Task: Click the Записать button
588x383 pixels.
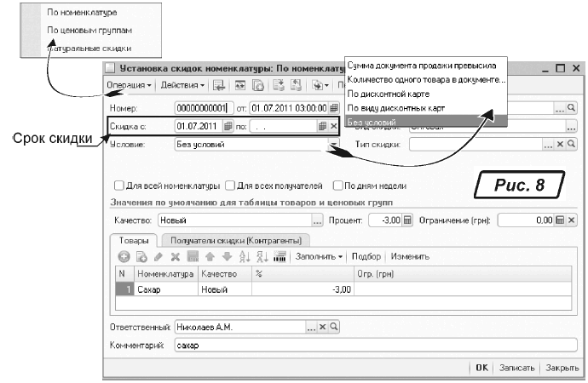Action: [518, 368]
